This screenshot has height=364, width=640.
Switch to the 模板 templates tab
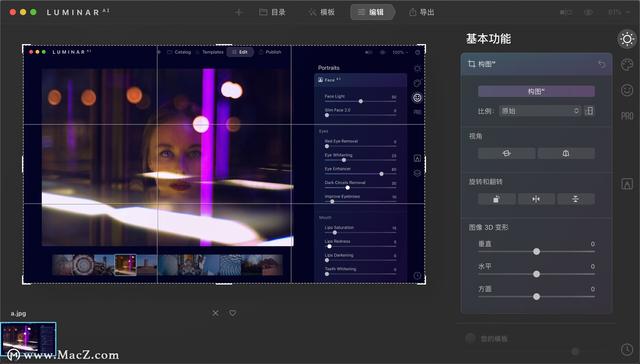(322, 12)
